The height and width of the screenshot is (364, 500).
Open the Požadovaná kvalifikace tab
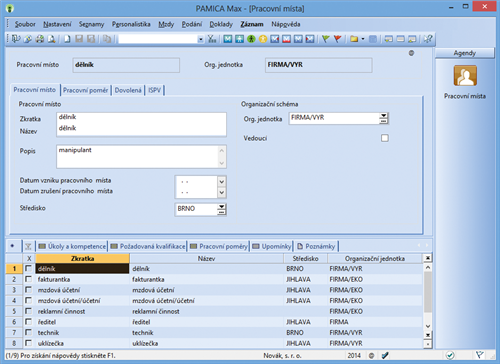(x=148, y=246)
